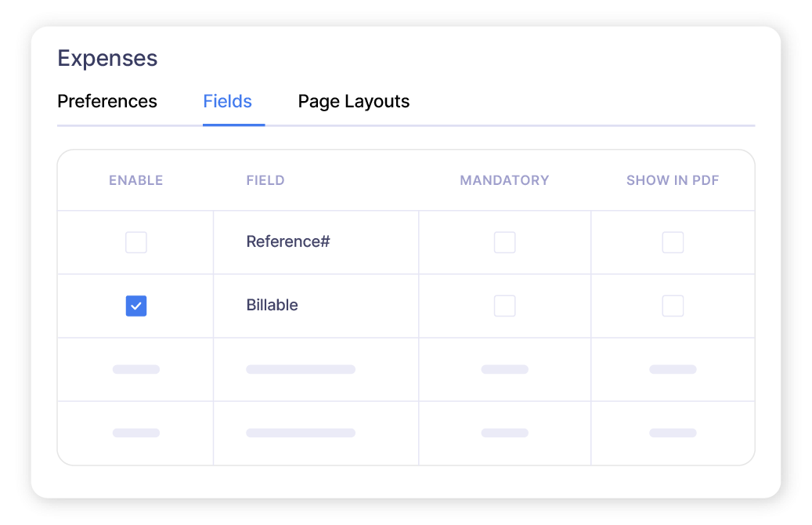Click the checked blue Billable checkbox
812x525 pixels.
coord(135,306)
